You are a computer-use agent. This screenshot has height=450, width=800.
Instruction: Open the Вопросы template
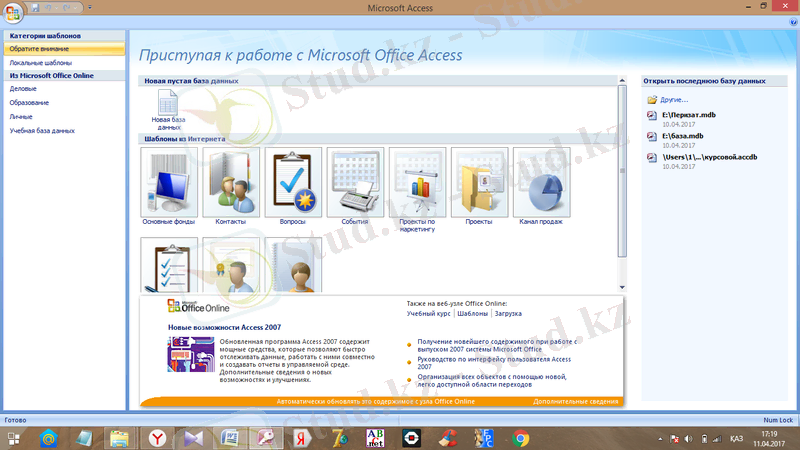pos(293,180)
